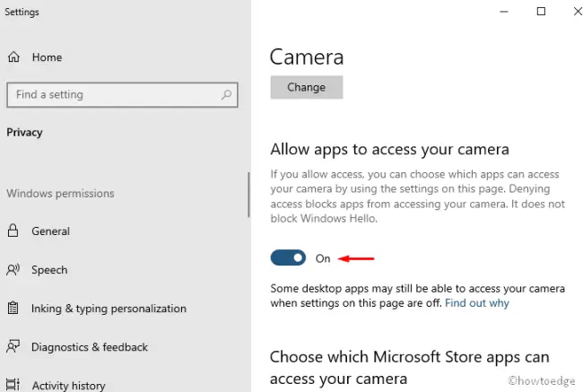Click the Speech person icon in sidebar
583x392 pixels.
[x=13, y=270]
